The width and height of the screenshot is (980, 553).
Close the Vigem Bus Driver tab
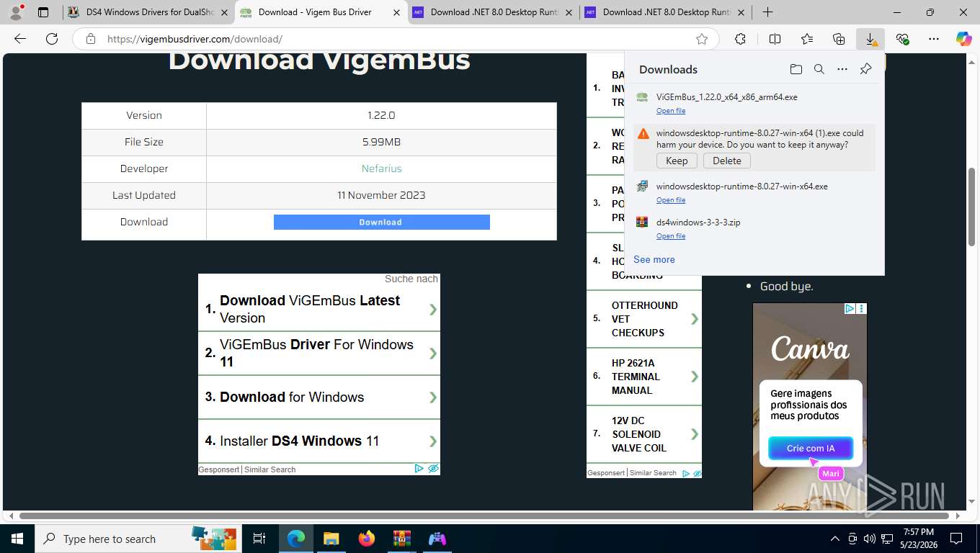(x=396, y=12)
